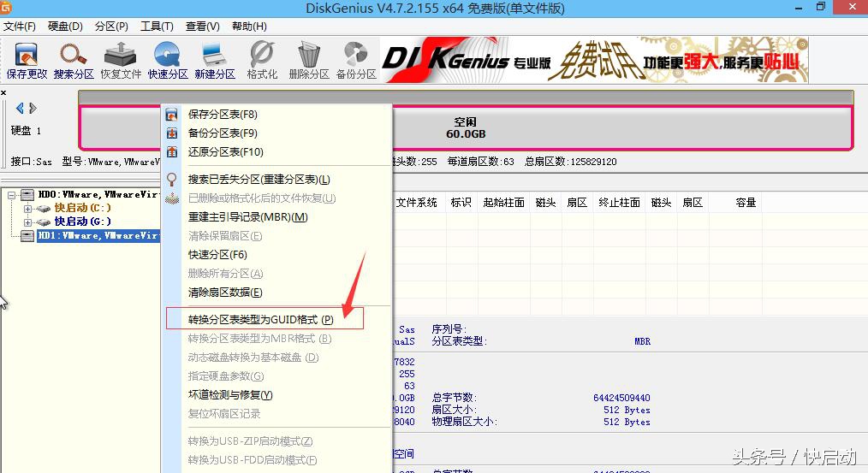Click the 文件系统 column header
868x473 pixels.
point(416,203)
